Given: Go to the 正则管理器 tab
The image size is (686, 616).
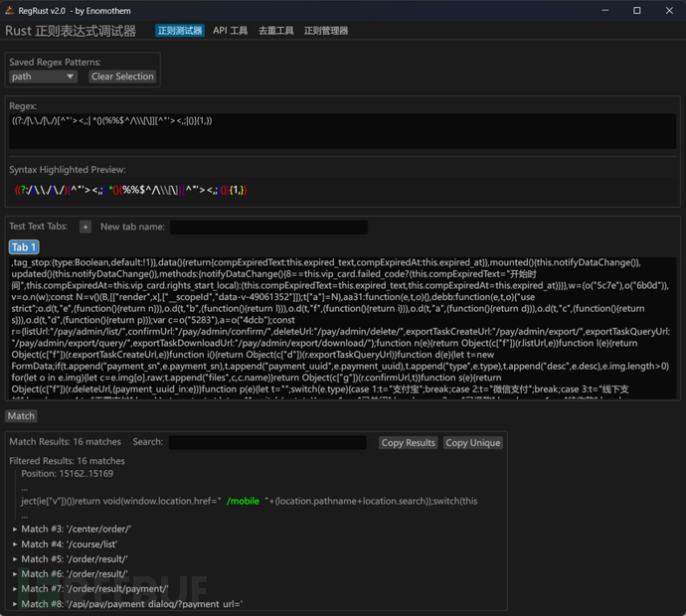Looking at the screenshot, I should (x=326, y=31).
